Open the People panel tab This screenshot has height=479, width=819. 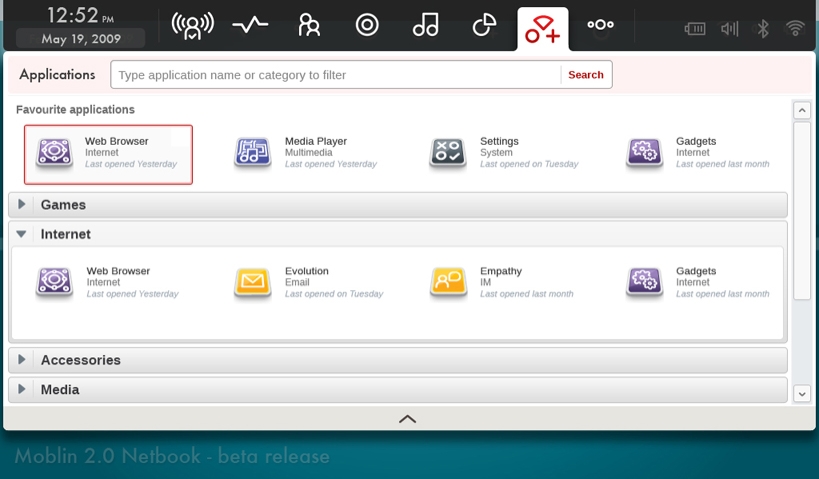pyautogui.click(x=309, y=25)
